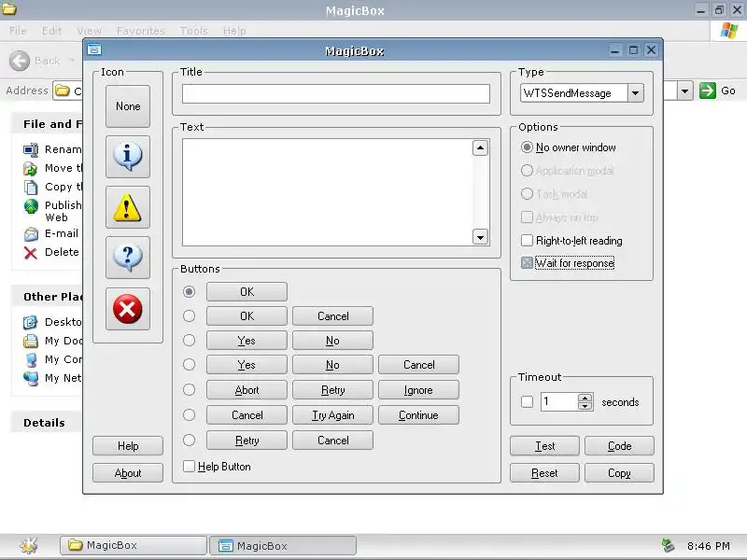
Task: Click the folder icon in Explorer address bar
Action: (62, 91)
